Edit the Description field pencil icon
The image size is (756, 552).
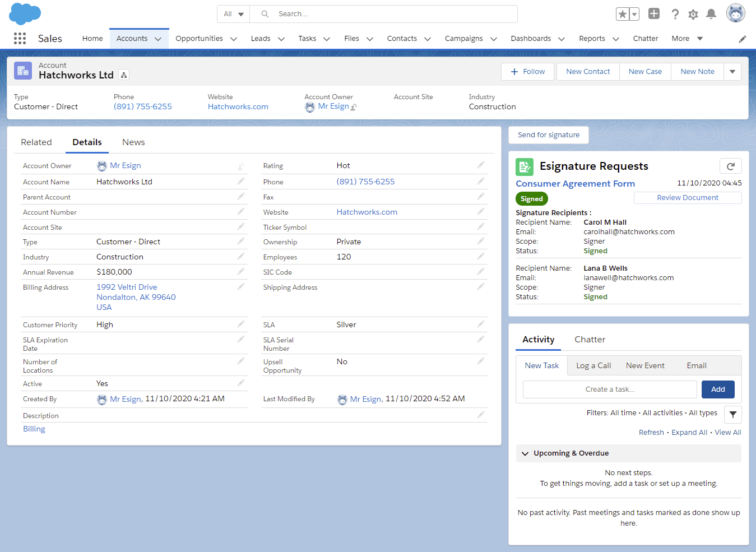[481, 415]
